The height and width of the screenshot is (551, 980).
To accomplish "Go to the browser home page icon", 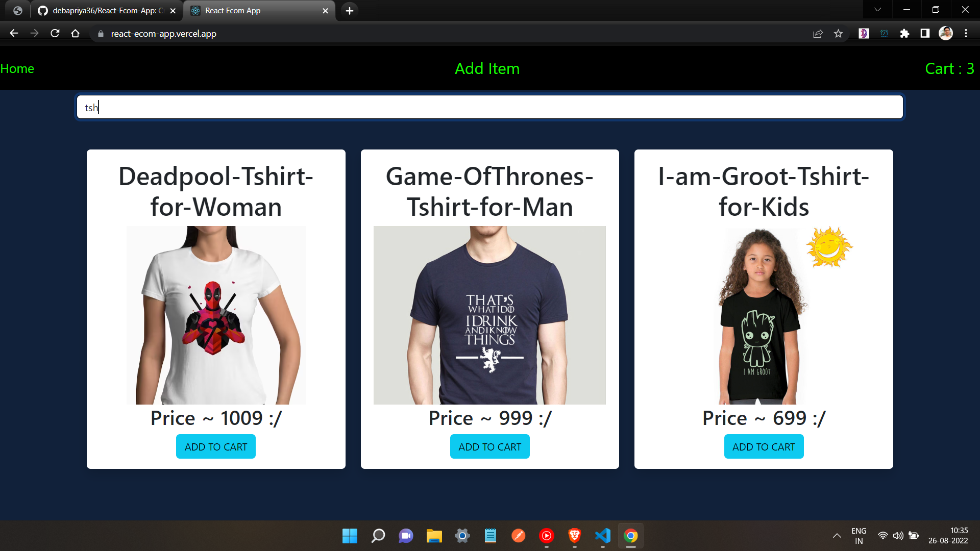I will (76, 33).
